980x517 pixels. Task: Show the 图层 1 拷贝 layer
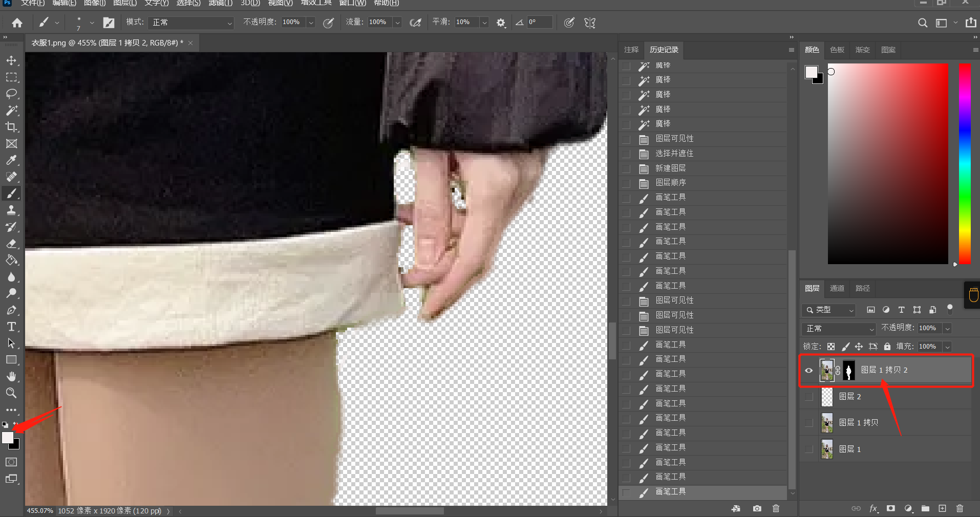[809, 423]
